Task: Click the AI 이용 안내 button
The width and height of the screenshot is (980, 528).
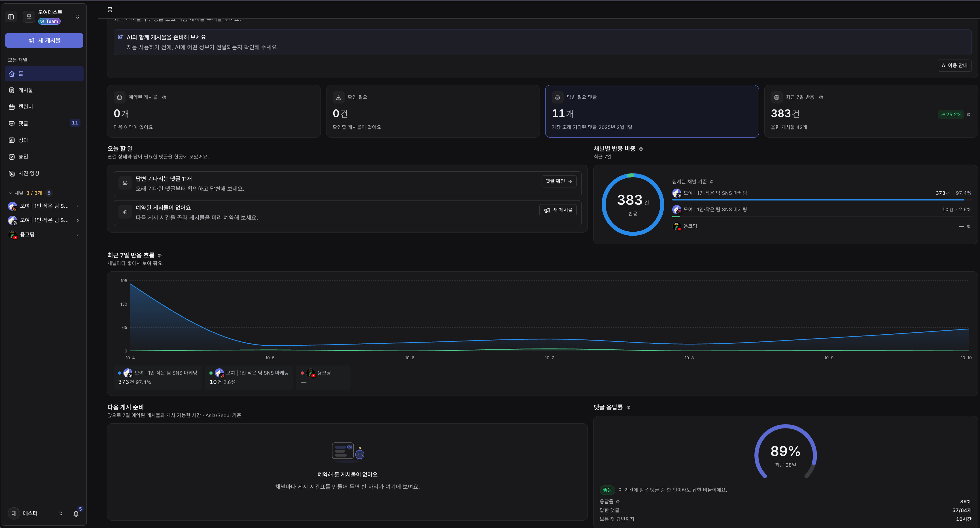Action: click(x=954, y=66)
